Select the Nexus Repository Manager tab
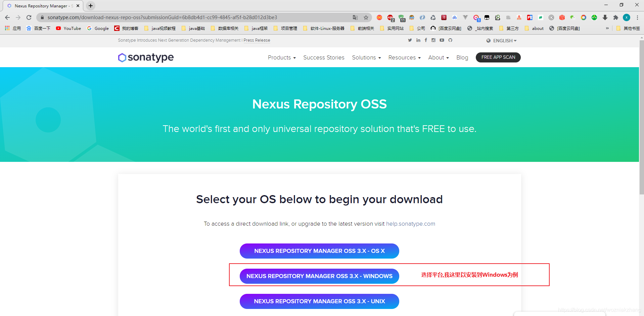Screen dimensions: 644x316 [43, 6]
